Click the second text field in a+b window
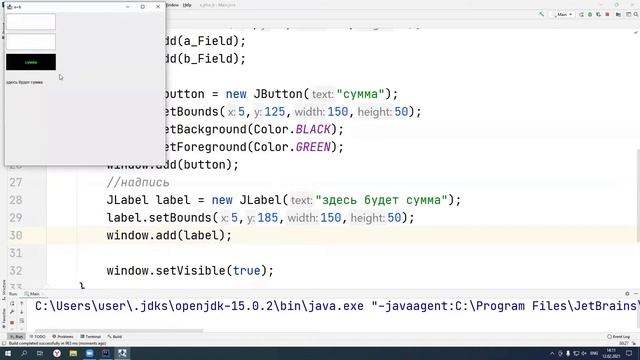Image resolution: width=640 pixels, height=360 pixels. coord(31,42)
